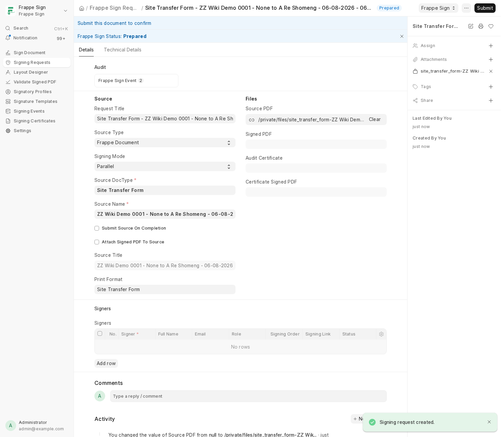Click the edit title pencil icon

(471, 26)
